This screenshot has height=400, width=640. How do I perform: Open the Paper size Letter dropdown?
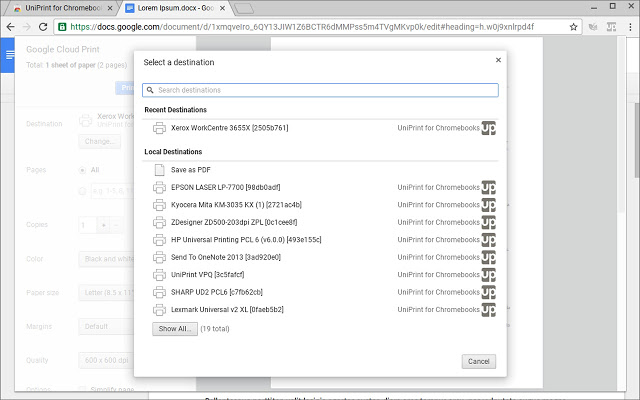pyautogui.click(x=106, y=293)
